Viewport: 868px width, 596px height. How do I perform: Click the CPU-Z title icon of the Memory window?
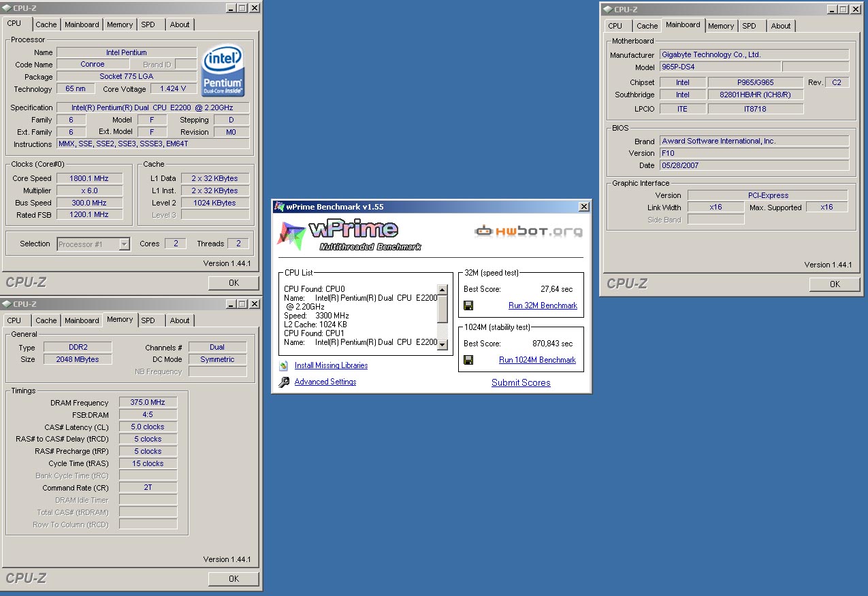(7, 304)
